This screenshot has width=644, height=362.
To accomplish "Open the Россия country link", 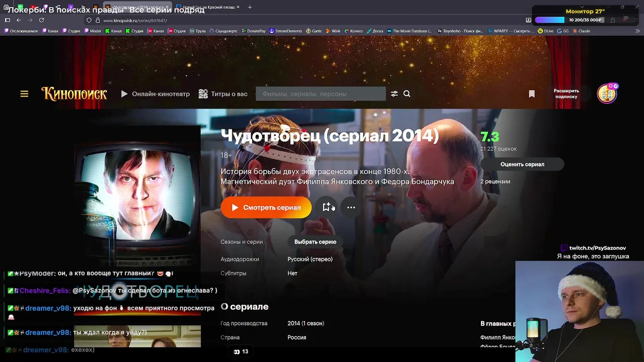I will [297, 337].
